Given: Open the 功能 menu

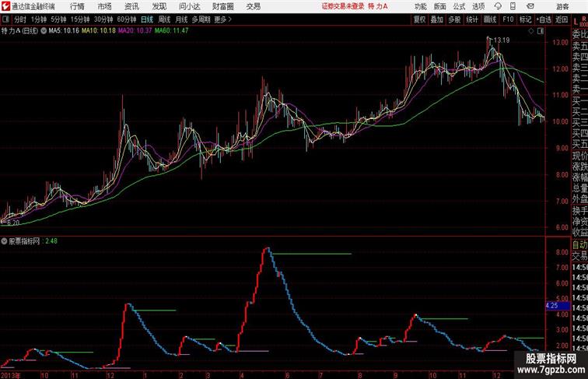Looking at the screenshot, I should pos(420,6).
